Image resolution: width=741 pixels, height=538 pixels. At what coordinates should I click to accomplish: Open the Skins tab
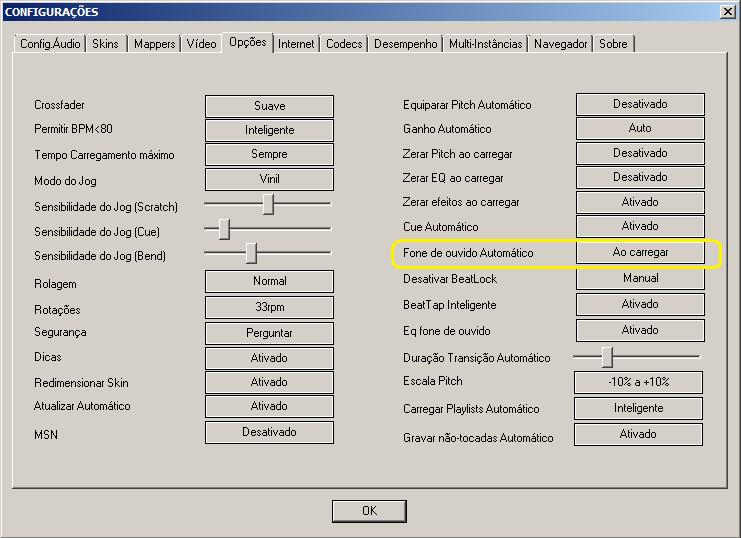pos(105,44)
